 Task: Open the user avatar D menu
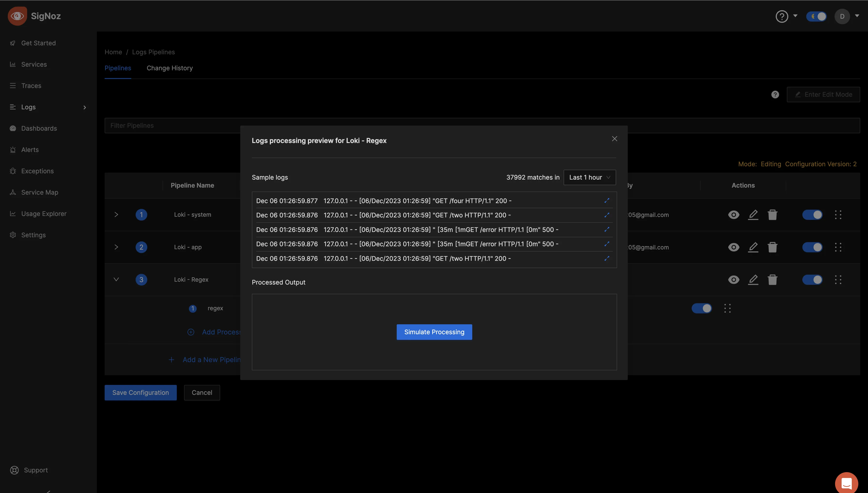tap(842, 16)
